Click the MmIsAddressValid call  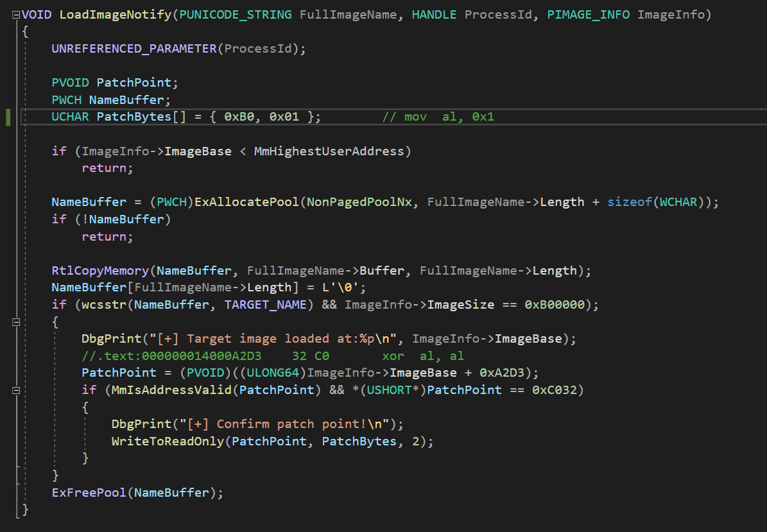(172, 390)
